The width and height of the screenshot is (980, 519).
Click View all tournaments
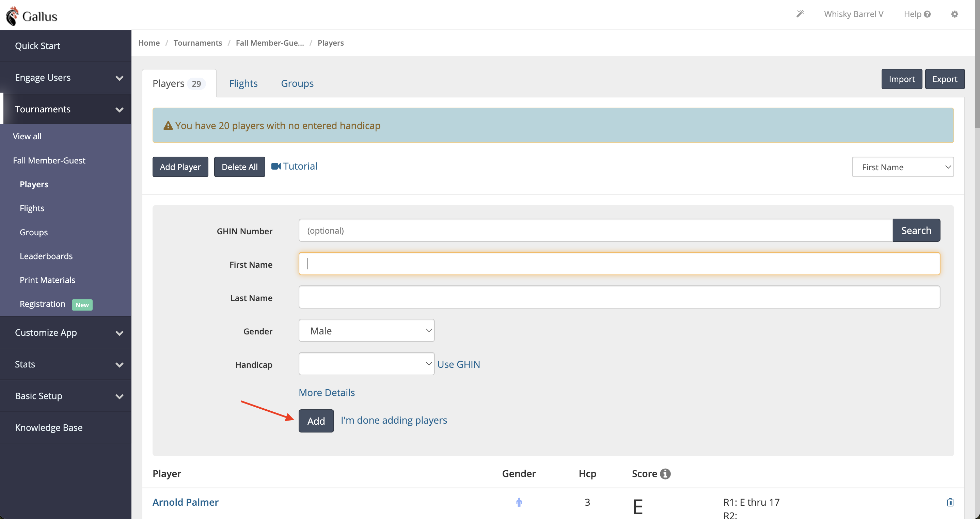pyautogui.click(x=27, y=136)
